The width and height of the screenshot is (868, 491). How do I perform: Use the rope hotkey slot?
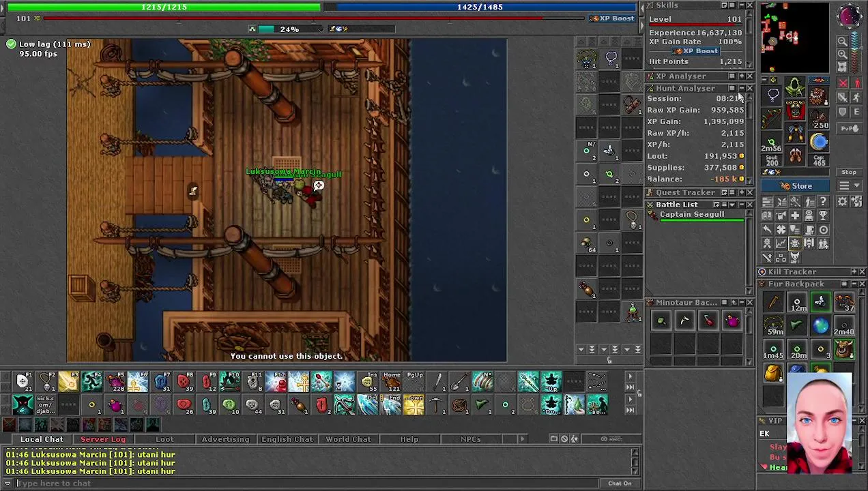tap(459, 406)
